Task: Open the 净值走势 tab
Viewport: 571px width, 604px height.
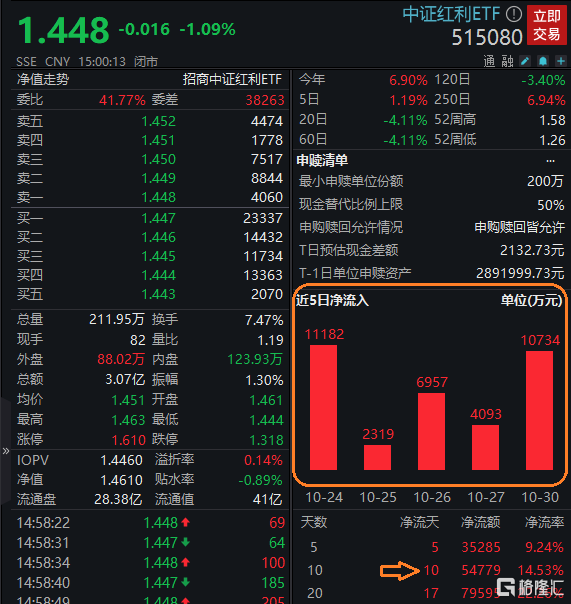Action: click(x=43, y=79)
